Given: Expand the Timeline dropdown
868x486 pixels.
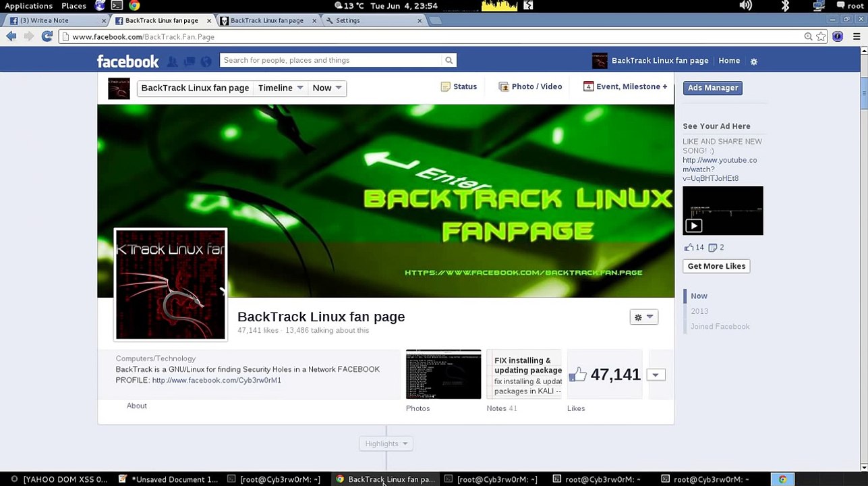Looking at the screenshot, I should coord(281,88).
